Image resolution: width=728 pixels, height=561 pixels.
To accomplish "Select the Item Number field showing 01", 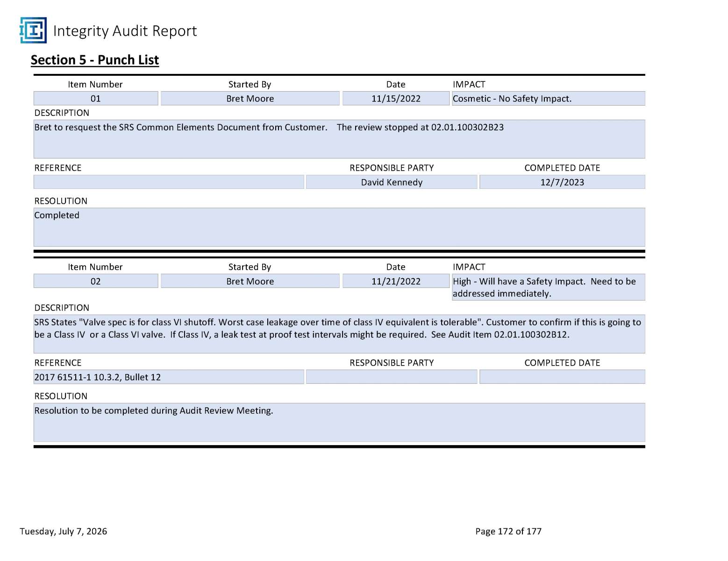I will 96,99.
